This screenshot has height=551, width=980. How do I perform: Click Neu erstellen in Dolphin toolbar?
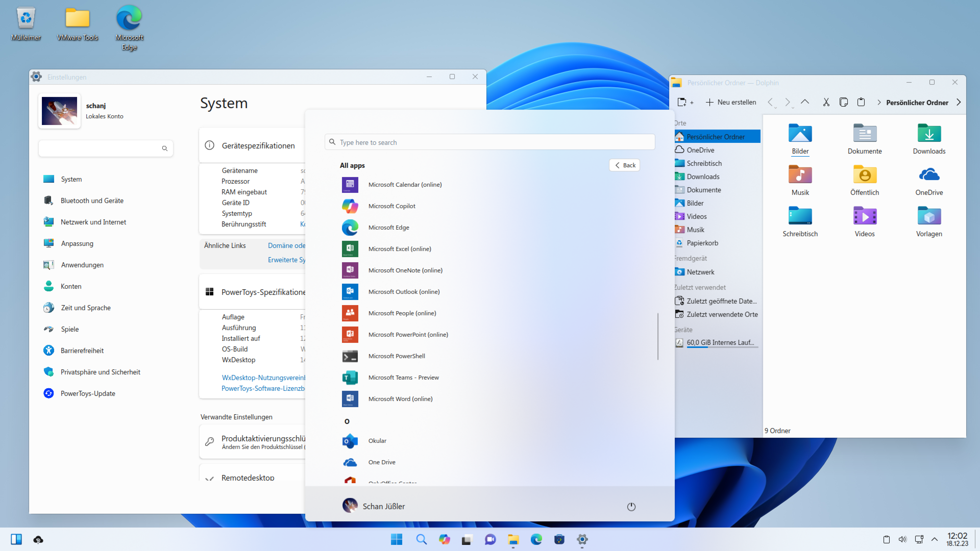point(730,102)
